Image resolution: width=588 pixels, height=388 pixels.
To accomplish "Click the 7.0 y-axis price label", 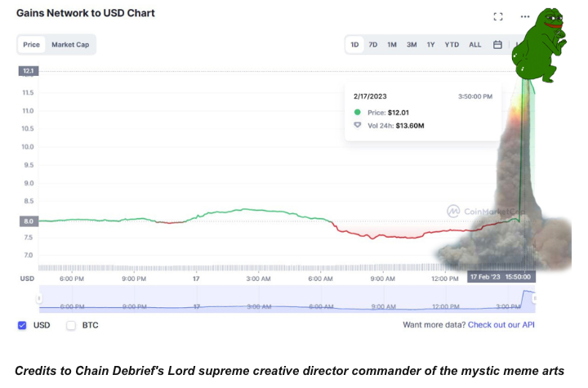I will click(x=29, y=255).
